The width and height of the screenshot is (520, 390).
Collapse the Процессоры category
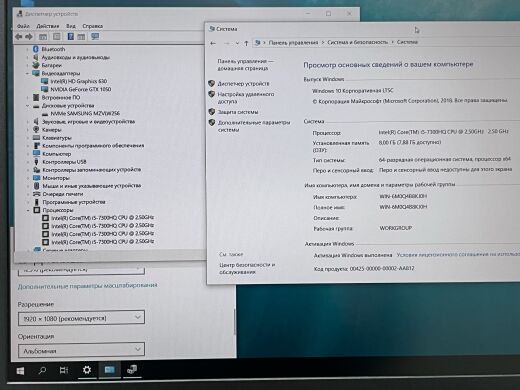28,210
